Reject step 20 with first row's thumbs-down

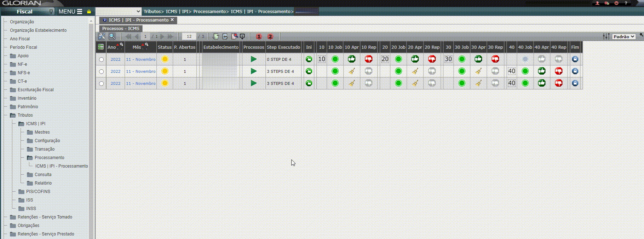432,59
